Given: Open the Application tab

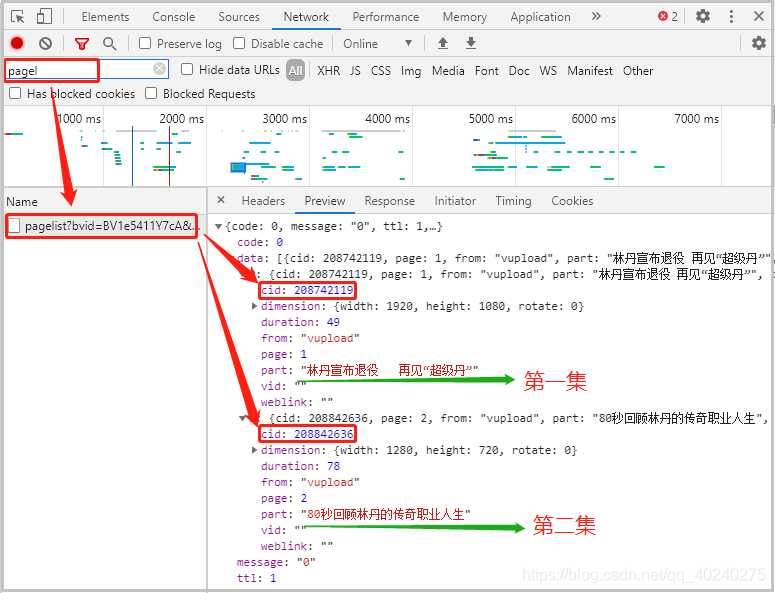Looking at the screenshot, I should pos(540,17).
